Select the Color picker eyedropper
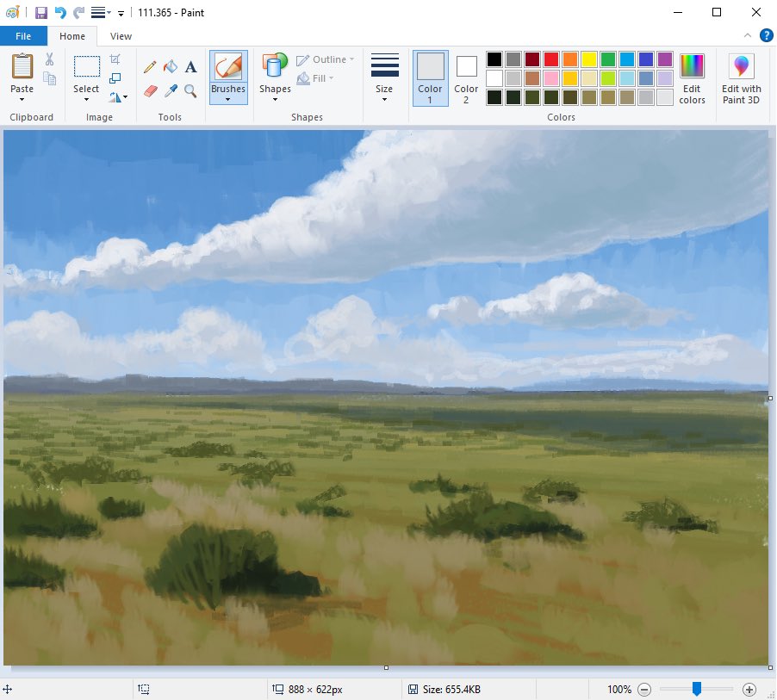Image resolution: width=777 pixels, height=700 pixels. tap(171, 90)
